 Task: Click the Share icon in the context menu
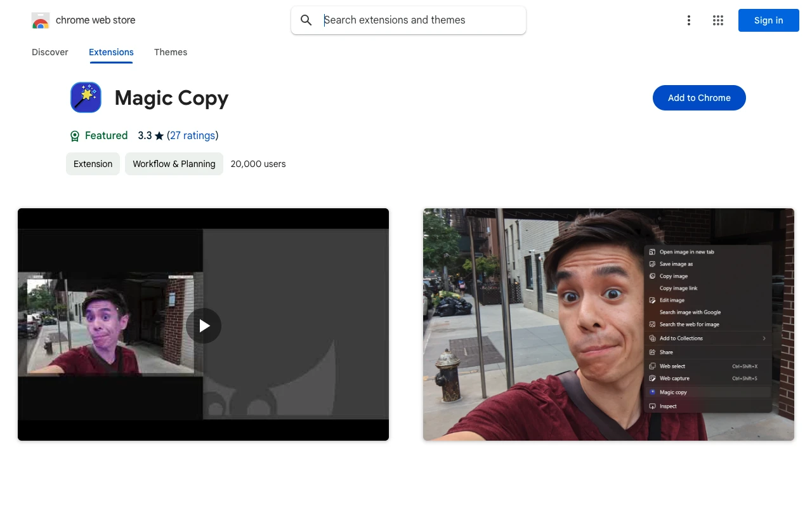(x=652, y=352)
